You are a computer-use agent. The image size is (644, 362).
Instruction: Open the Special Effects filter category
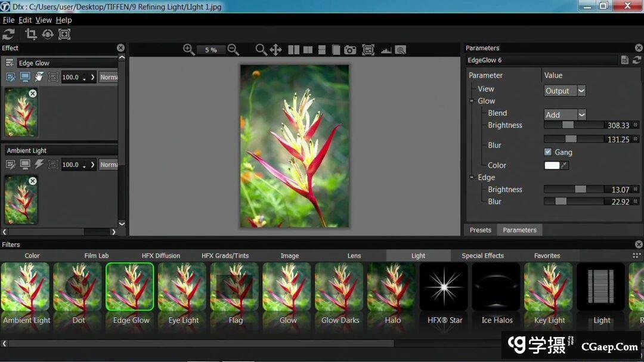coord(482,255)
